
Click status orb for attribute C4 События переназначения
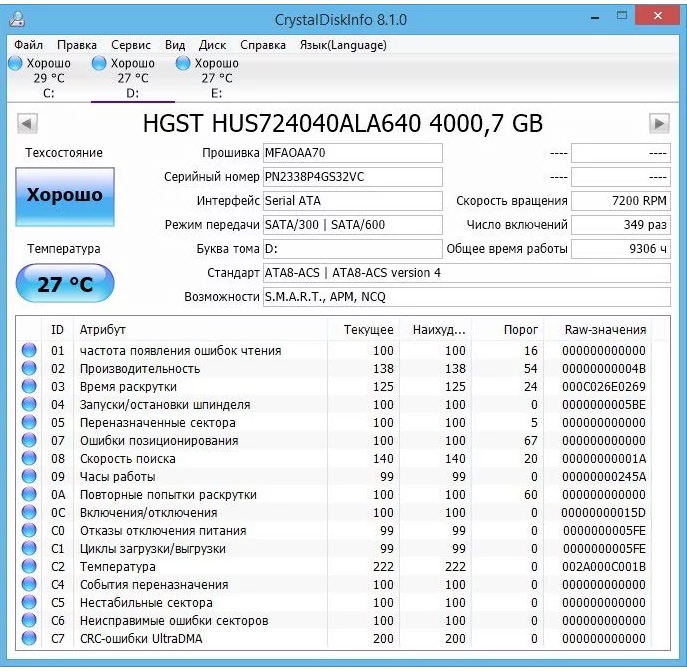[29, 584]
